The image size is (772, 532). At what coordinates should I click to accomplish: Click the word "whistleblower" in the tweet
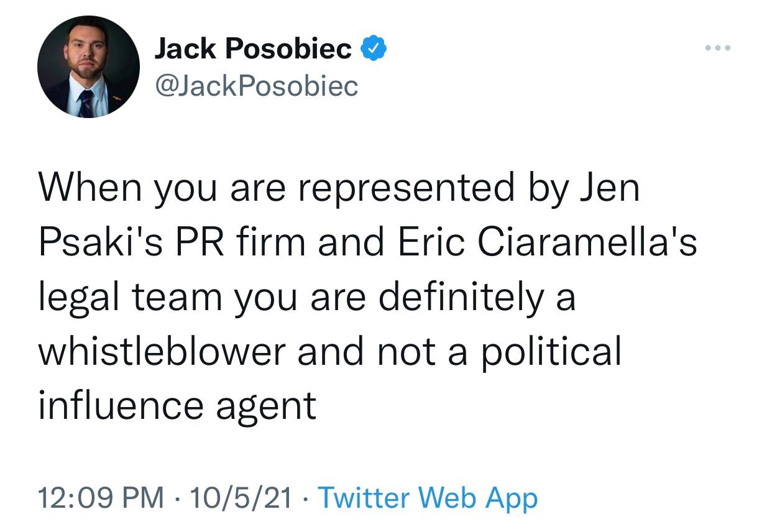coord(160,351)
